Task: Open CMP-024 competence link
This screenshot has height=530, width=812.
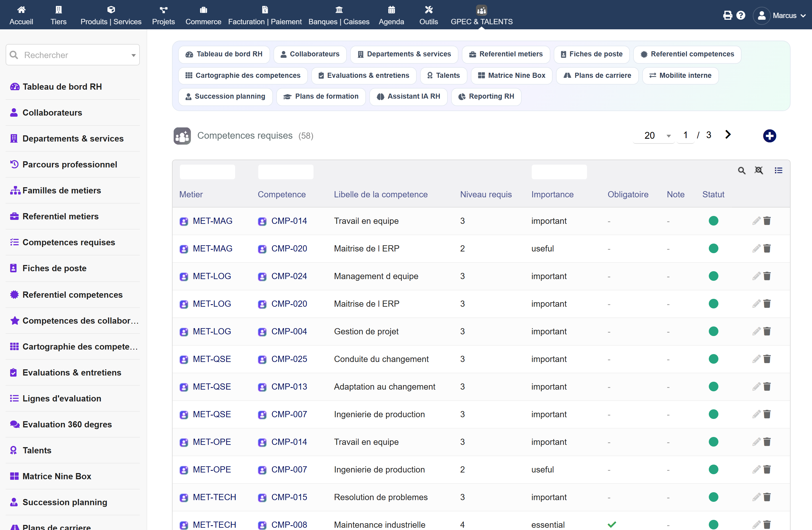Action: pyautogui.click(x=289, y=276)
